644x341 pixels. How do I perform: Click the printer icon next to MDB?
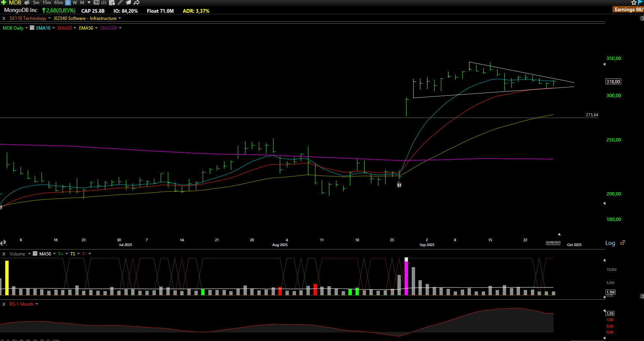coord(27,3)
